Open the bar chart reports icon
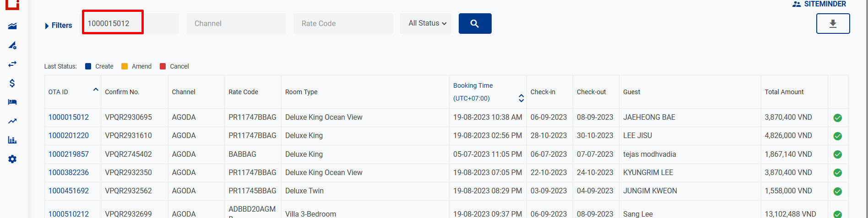 12,140
